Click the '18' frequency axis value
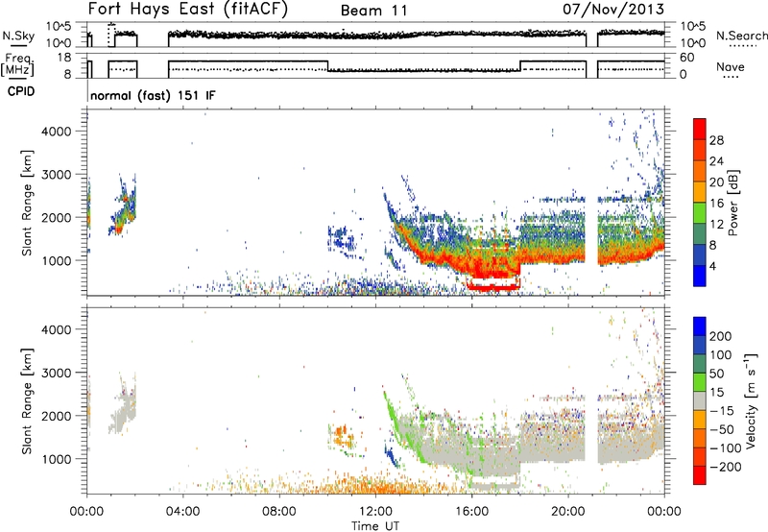Screen dimensions: 768x532 (x=65, y=58)
